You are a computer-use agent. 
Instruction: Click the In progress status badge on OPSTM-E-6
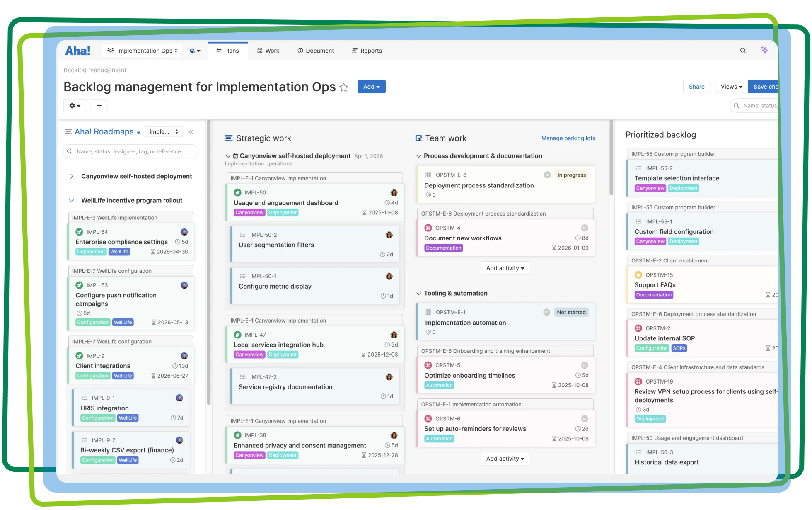coord(571,175)
